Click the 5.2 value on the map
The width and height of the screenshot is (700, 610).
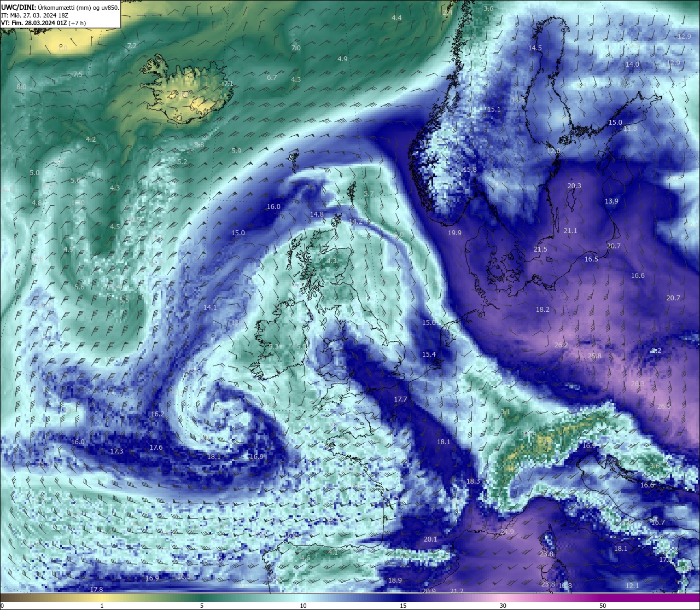tap(182, 162)
